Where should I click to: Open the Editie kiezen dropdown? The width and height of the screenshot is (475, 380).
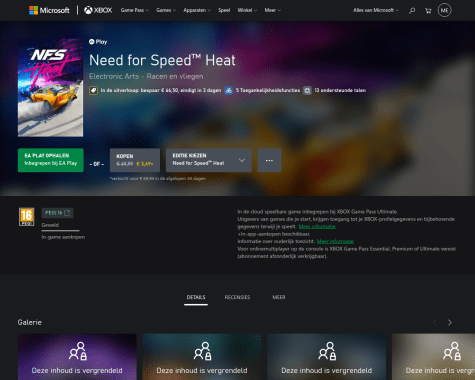click(x=209, y=160)
